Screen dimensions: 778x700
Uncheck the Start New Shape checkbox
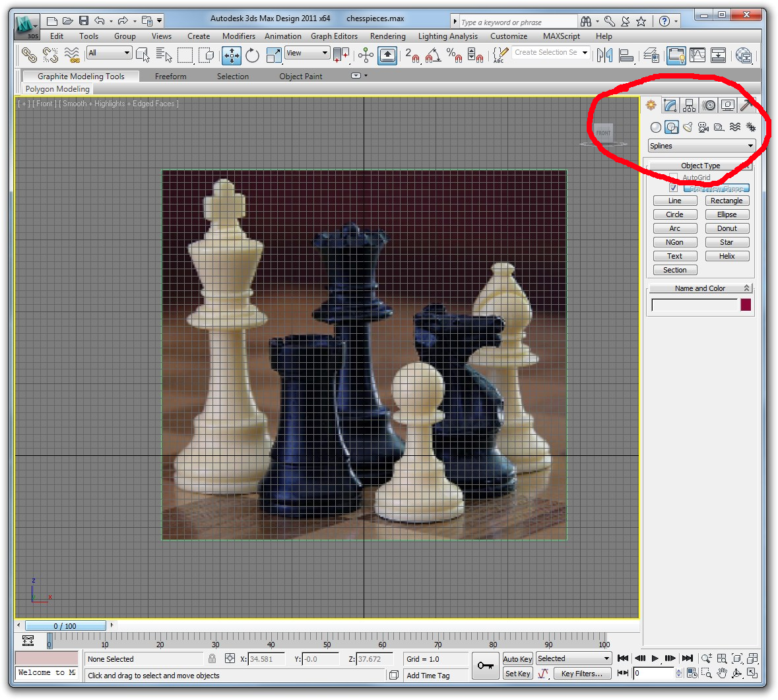(673, 188)
